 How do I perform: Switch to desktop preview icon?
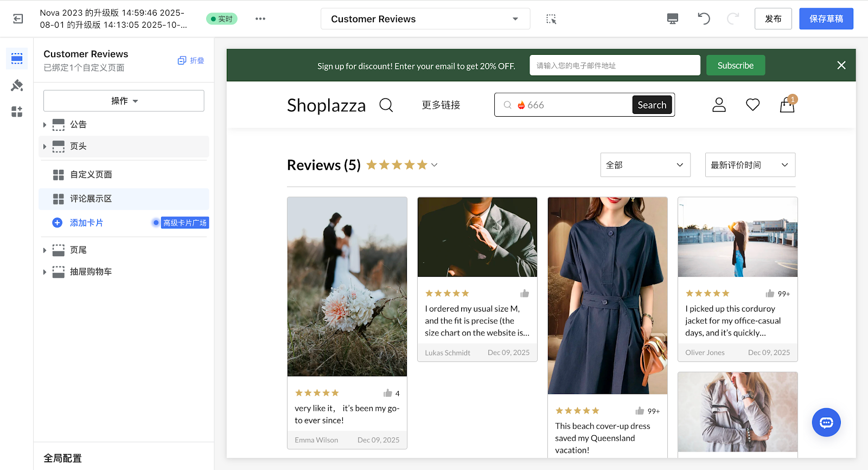coord(673,19)
